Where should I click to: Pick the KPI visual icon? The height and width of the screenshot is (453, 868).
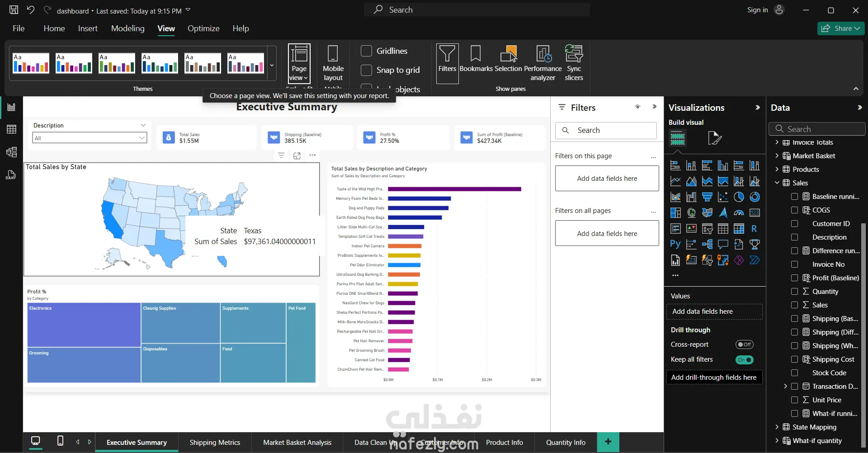[691, 229]
